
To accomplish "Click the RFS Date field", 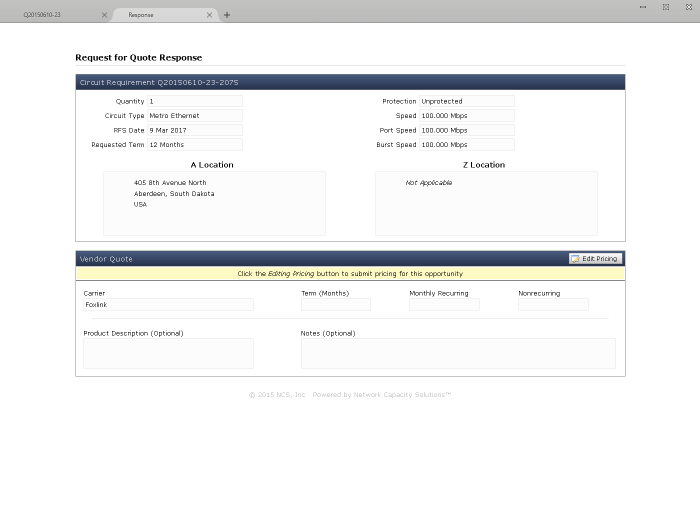I will tap(194, 130).
